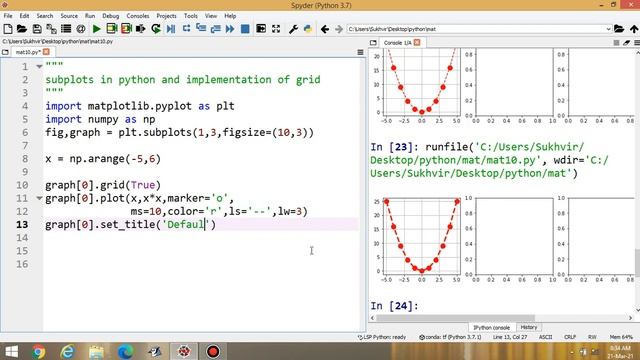Start debugging the file
The image size is (640, 360).
171,29
